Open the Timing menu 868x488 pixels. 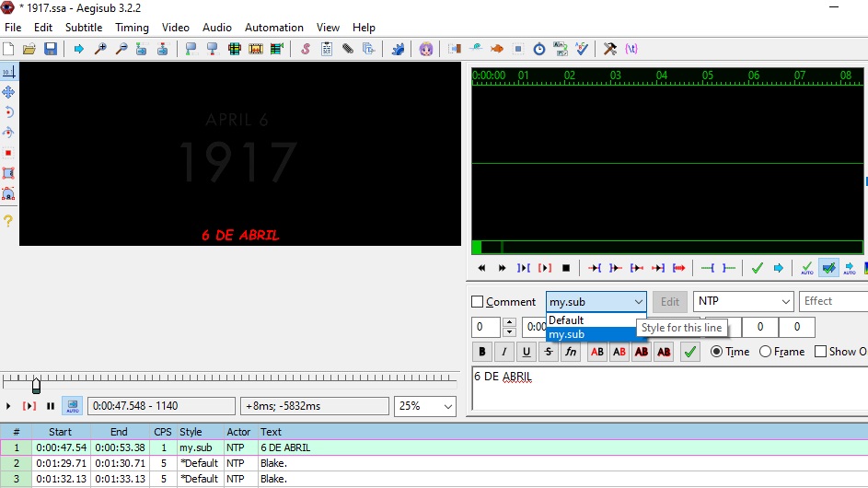click(x=132, y=27)
